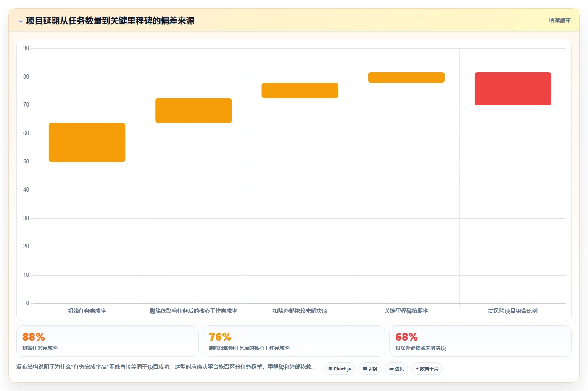588x391 pixels.
Task: Click the bar for 剔除低影响任务后的核心工作完成率
Action: point(193,110)
